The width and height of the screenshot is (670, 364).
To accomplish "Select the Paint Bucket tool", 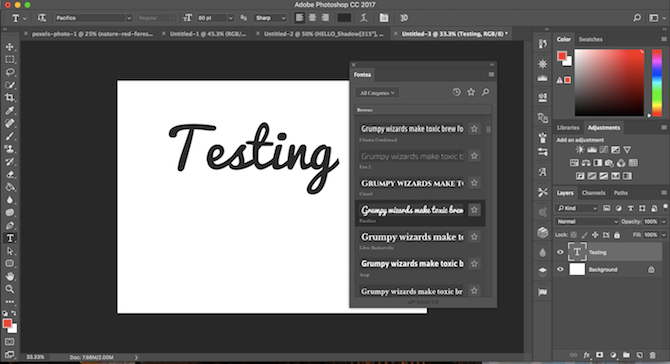I will coord(10,187).
